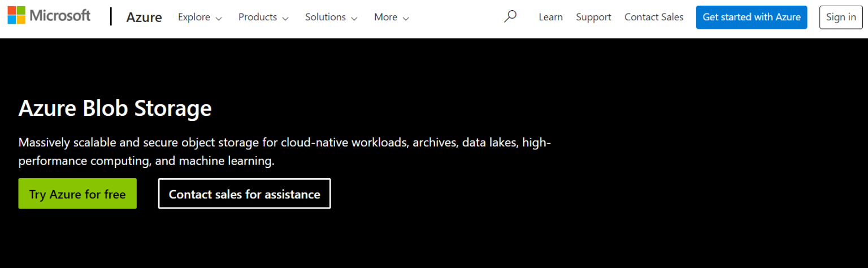Click the chevron arrow beside Solutions
The height and width of the screenshot is (268, 868).
pyautogui.click(x=354, y=18)
